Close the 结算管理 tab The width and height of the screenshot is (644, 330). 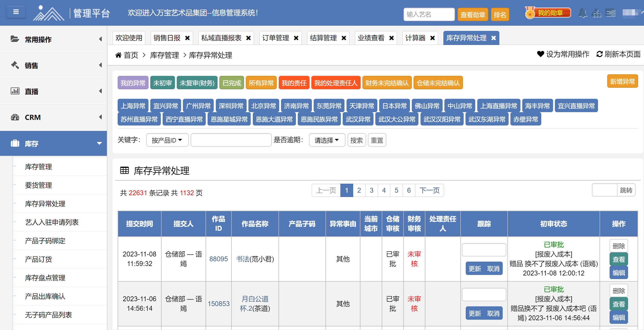click(344, 38)
